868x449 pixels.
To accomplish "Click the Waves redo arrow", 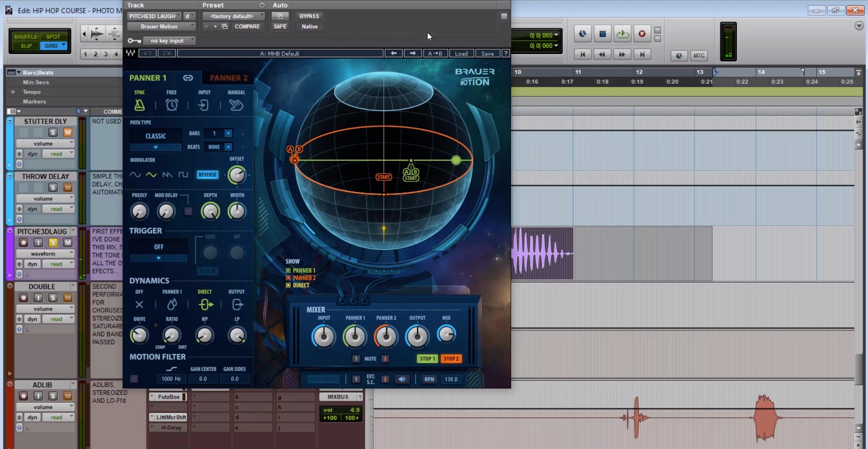I will coord(167,53).
